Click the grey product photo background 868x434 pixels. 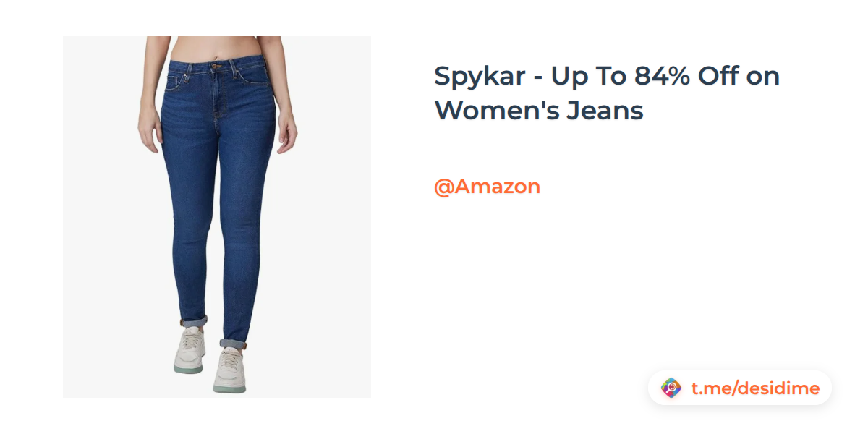tap(325, 289)
